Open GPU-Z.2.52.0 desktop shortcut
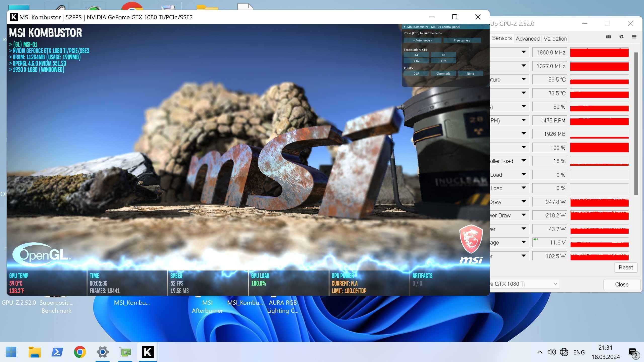Screen dimensions: 644x362 click(x=19, y=302)
